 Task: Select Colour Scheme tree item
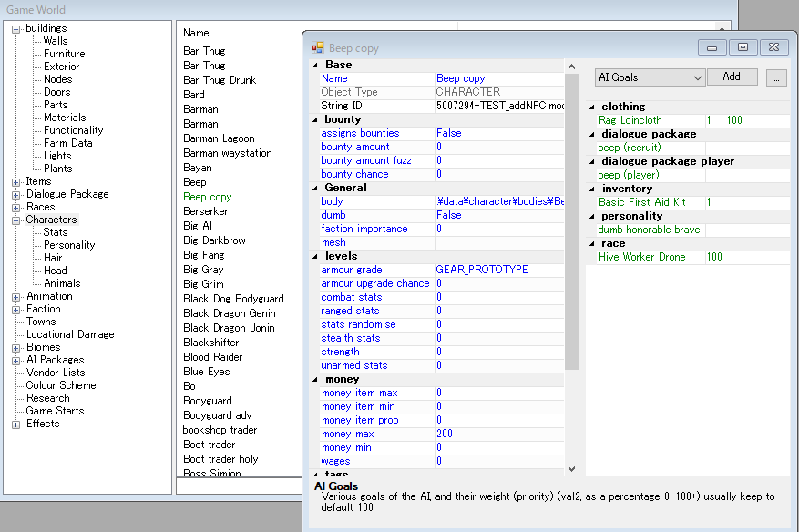click(61, 384)
